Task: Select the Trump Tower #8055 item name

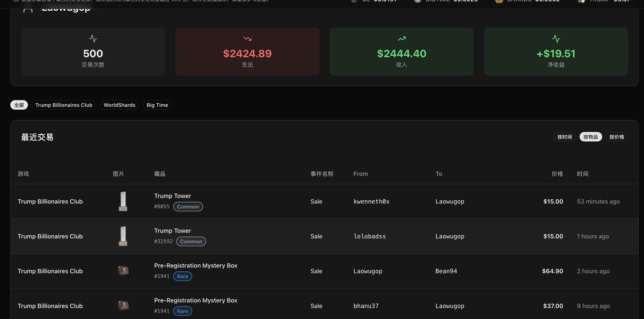Action: (172, 196)
